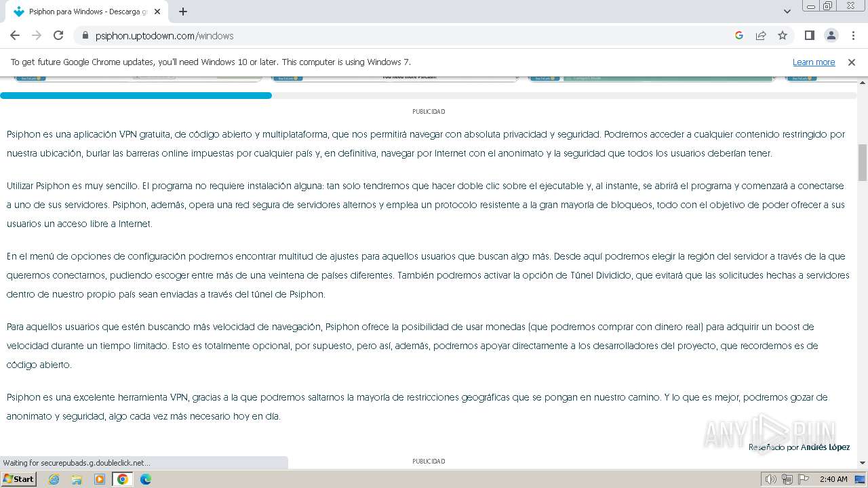View site information via the lock icon

(x=85, y=35)
